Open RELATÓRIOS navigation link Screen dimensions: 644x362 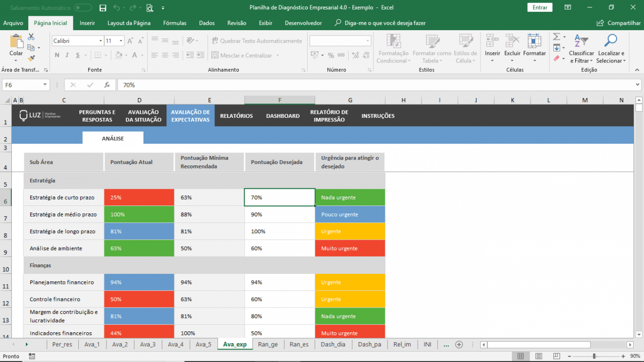(x=236, y=116)
